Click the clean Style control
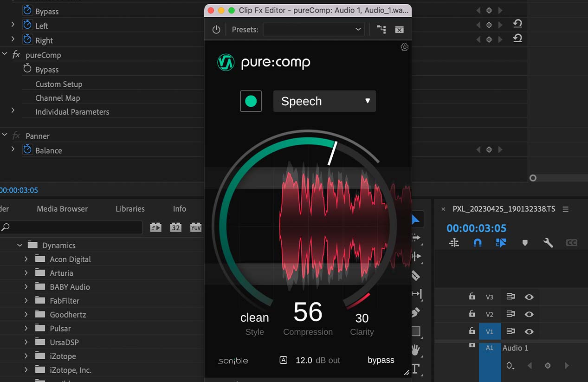 click(254, 318)
